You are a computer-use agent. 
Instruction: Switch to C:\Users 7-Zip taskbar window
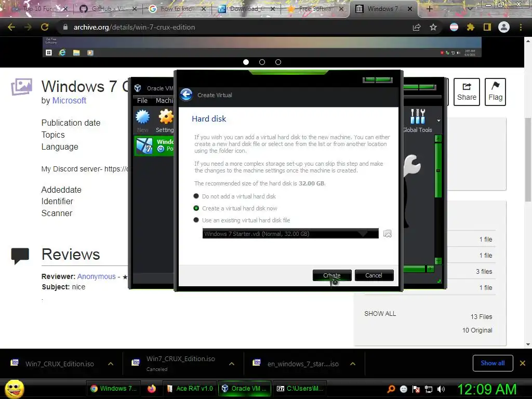pos(300,389)
